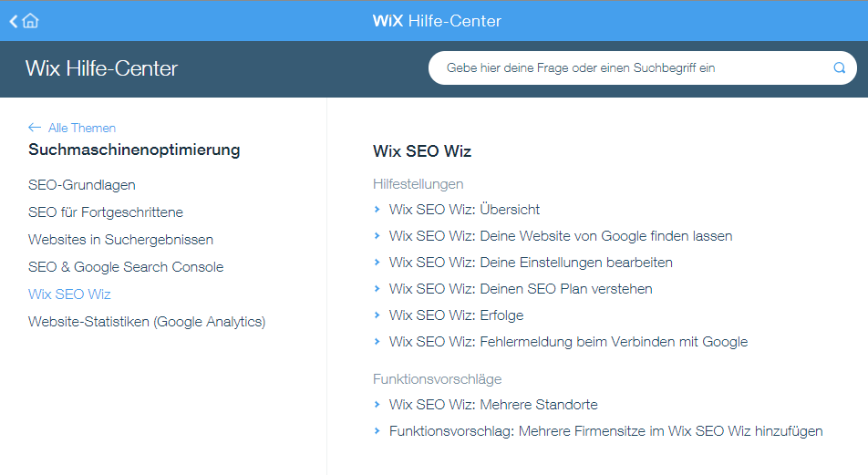Open article Fehlermeldung beim Verbinden mit Google
The image size is (868, 475).
pyautogui.click(x=569, y=342)
